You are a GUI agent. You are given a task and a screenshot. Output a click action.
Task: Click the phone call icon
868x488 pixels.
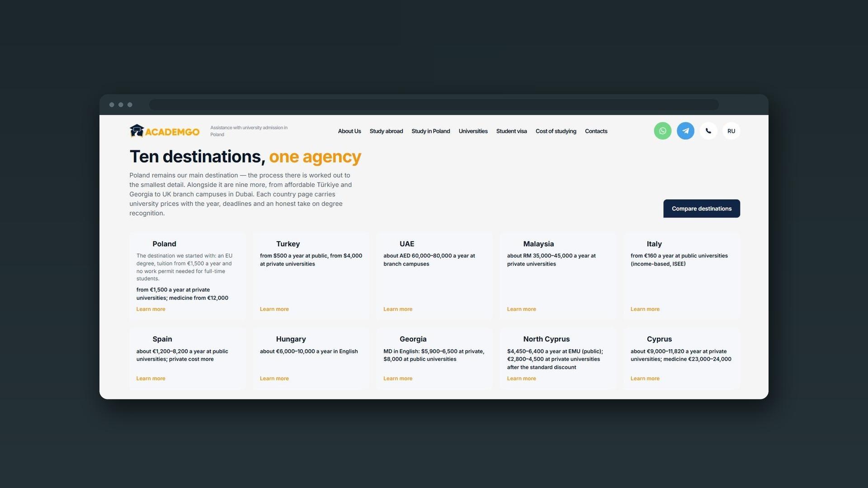coord(708,131)
